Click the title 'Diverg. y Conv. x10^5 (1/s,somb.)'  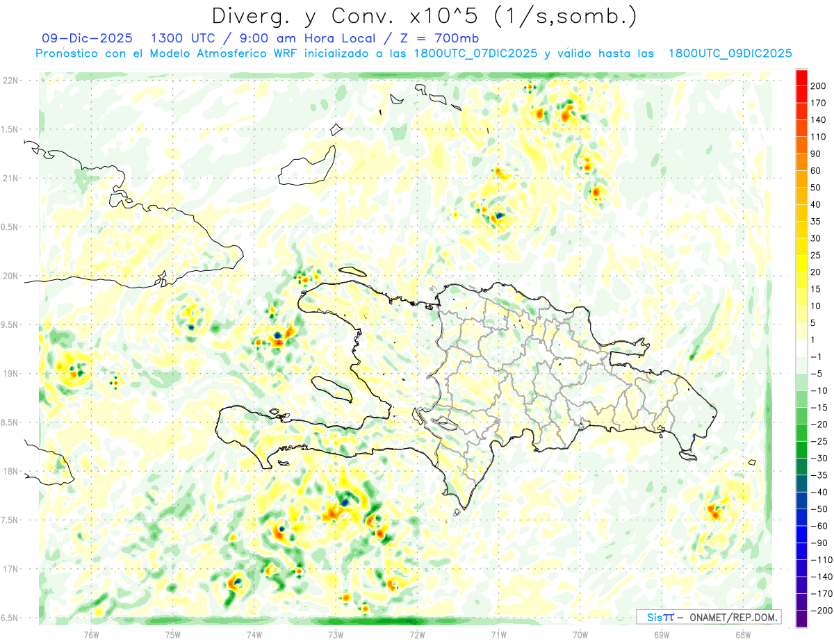pos(424,16)
